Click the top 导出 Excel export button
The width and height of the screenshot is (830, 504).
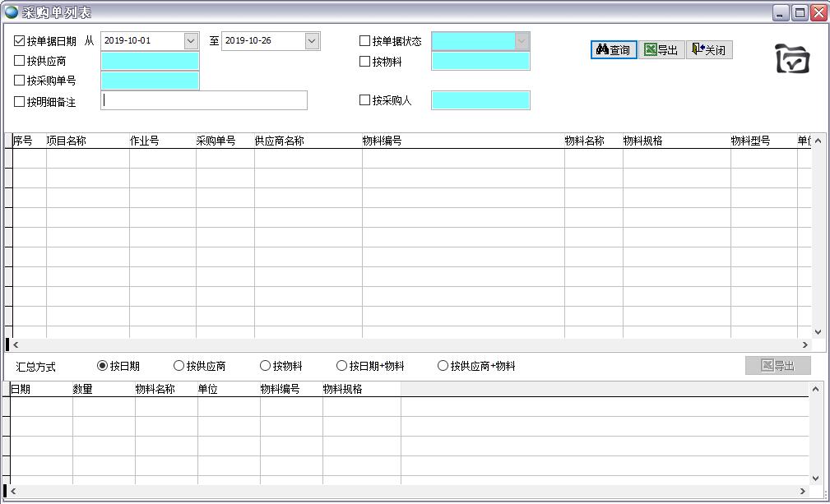(661, 50)
